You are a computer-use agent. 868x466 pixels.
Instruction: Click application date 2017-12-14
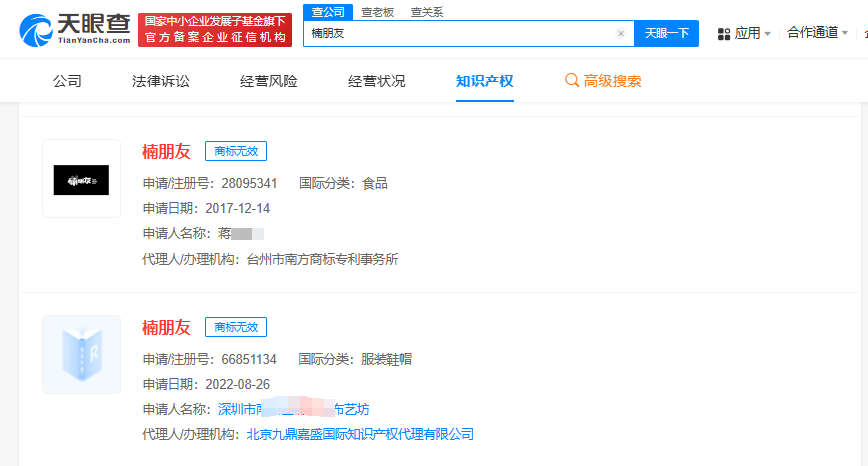237,209
